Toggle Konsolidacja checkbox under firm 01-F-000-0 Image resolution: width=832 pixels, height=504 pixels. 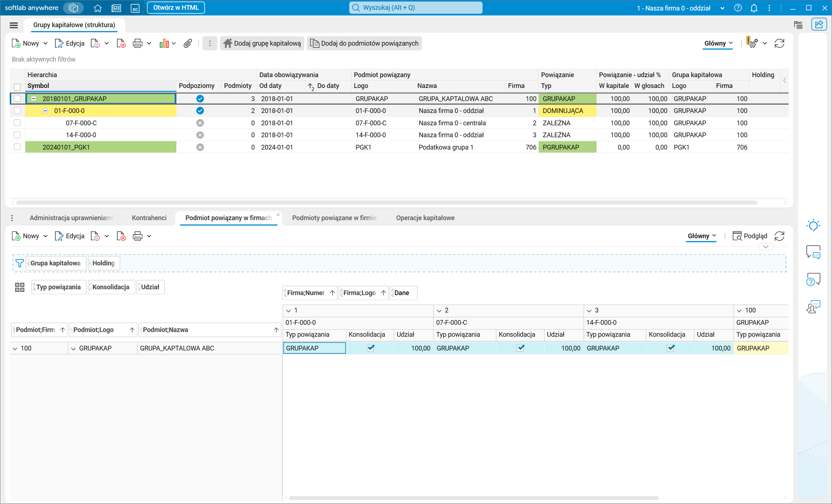tap(371, 348)
